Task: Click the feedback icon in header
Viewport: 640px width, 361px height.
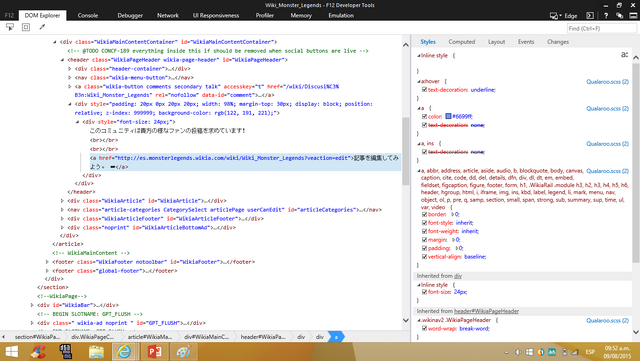Action: click(x=620, y=16)
